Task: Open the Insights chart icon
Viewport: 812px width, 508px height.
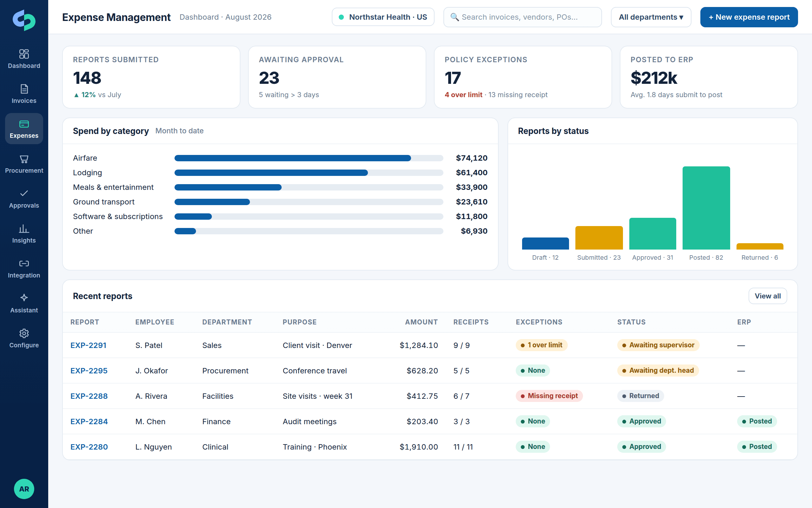Action: [x=24, y=229]
